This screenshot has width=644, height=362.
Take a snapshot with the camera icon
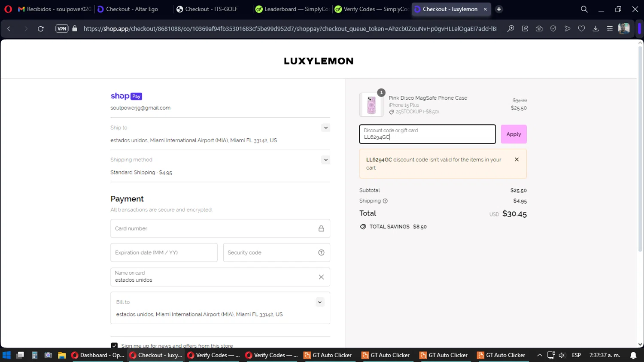[x=539, y=29]
